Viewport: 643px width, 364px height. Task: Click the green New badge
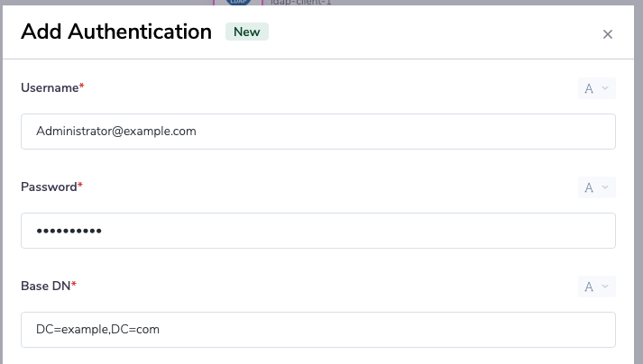click(x=247, y=32)
